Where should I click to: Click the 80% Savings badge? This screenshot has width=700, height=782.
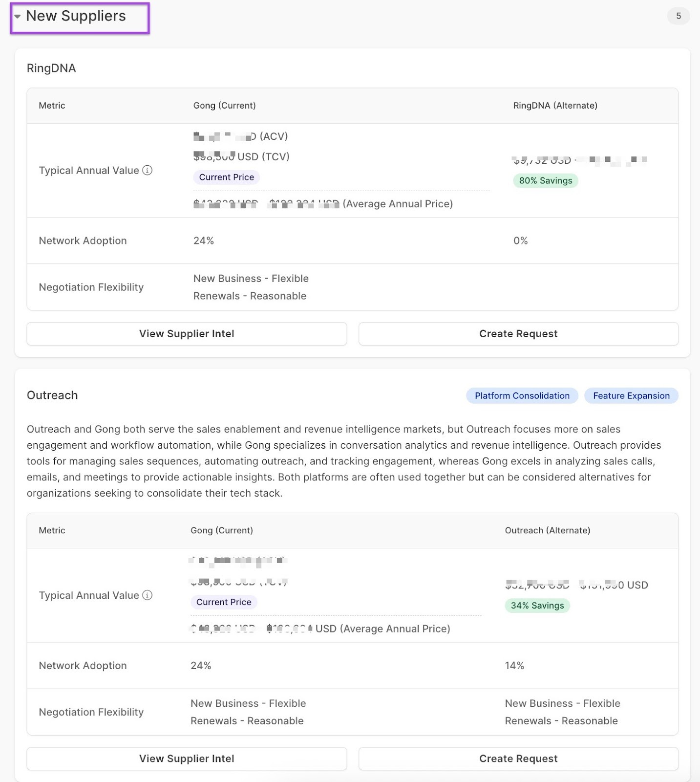[545, 181]
